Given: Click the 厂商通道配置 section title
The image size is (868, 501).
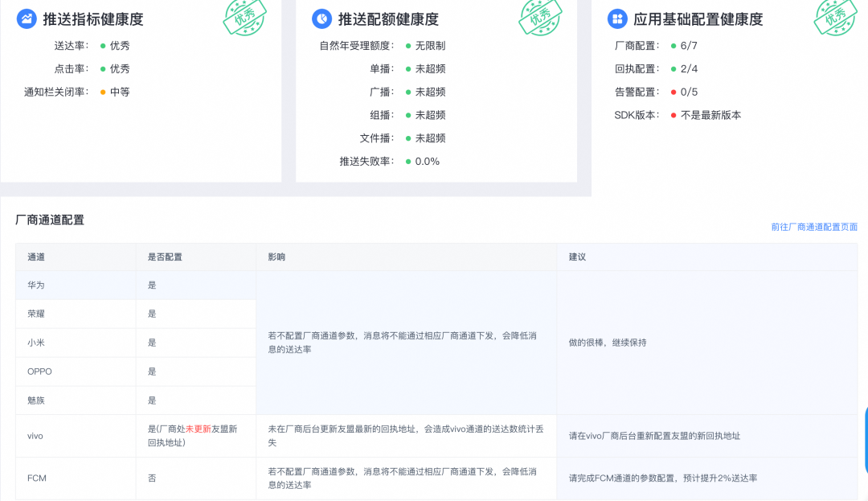Looking at the screenshot, I should pos(50,220).
